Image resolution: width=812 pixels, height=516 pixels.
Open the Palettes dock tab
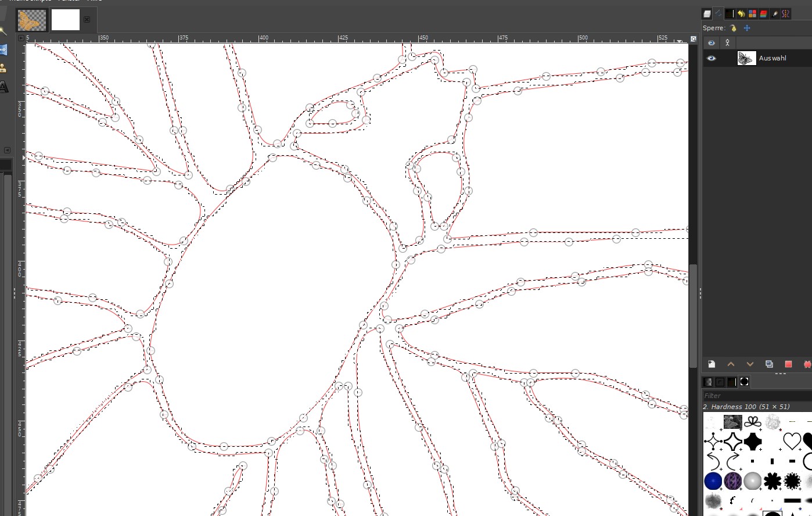pos(752,14)
